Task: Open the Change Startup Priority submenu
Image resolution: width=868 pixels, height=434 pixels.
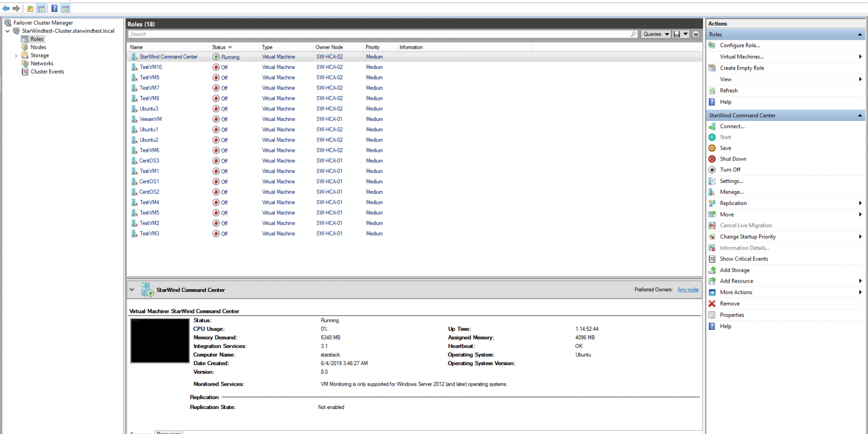Action: click(860, 237)
